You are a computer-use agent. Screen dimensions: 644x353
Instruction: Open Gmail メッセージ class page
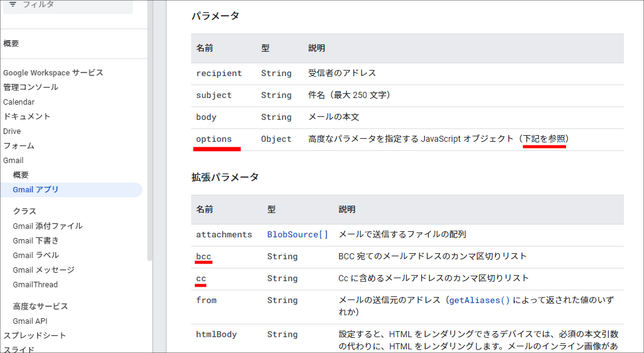pyautogui.click(x=44, y=270)
